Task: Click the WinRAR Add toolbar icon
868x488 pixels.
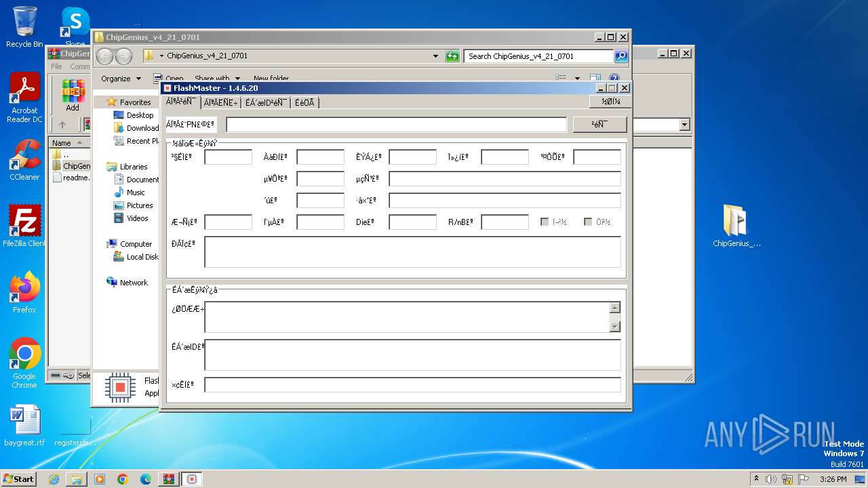Action: (x=73, y=96)
